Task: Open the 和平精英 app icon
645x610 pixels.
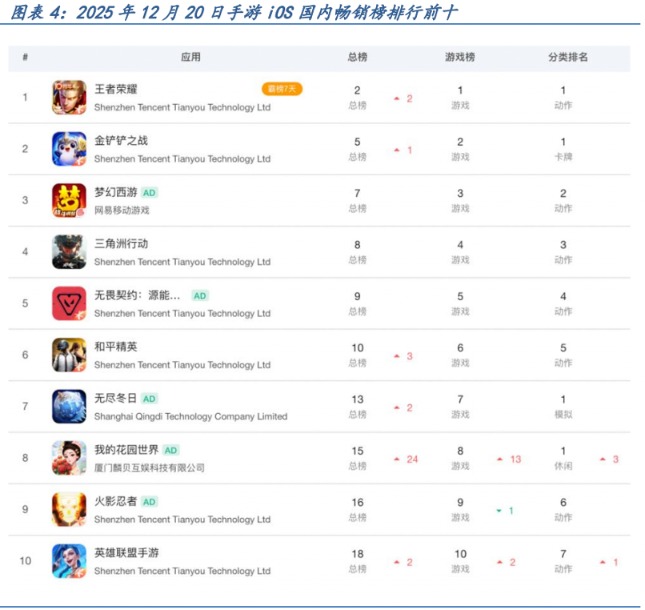Action: point(69,355)
